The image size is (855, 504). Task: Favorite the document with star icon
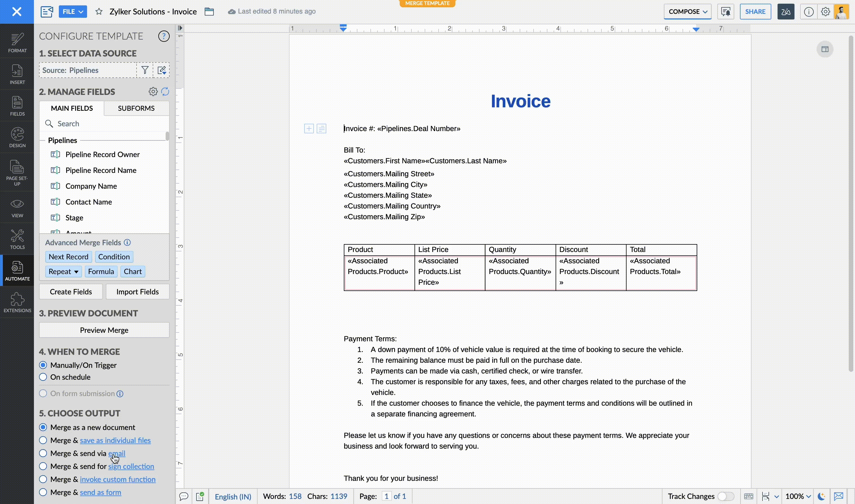click(99, 12)
